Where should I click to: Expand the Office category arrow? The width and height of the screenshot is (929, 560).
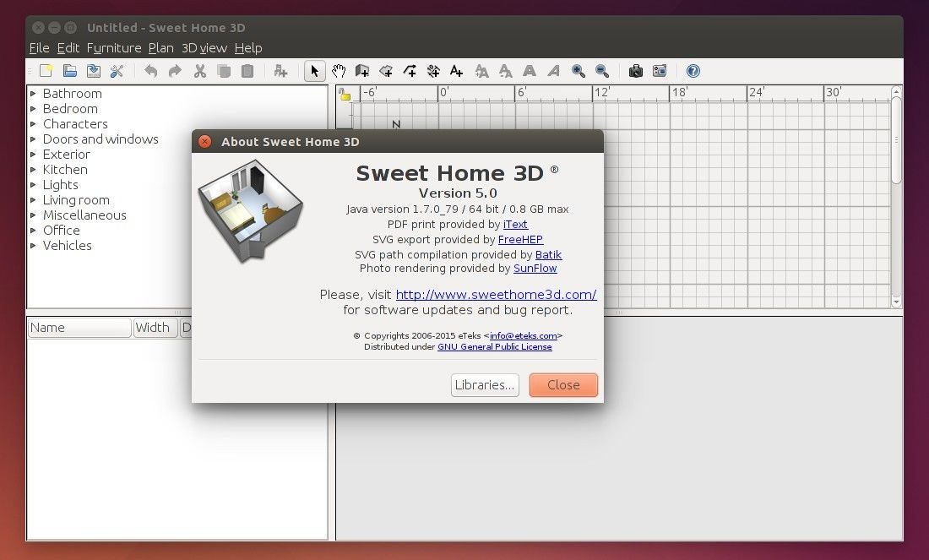33,230
